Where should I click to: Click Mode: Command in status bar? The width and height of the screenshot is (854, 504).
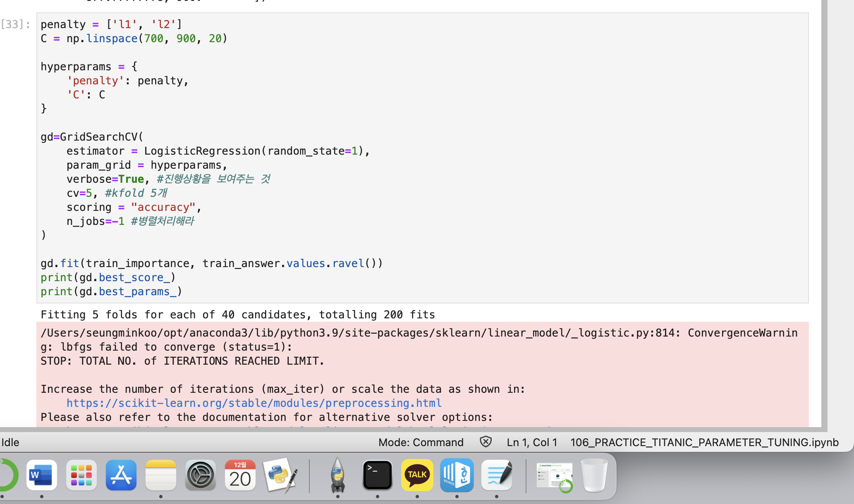coord(421,442)
